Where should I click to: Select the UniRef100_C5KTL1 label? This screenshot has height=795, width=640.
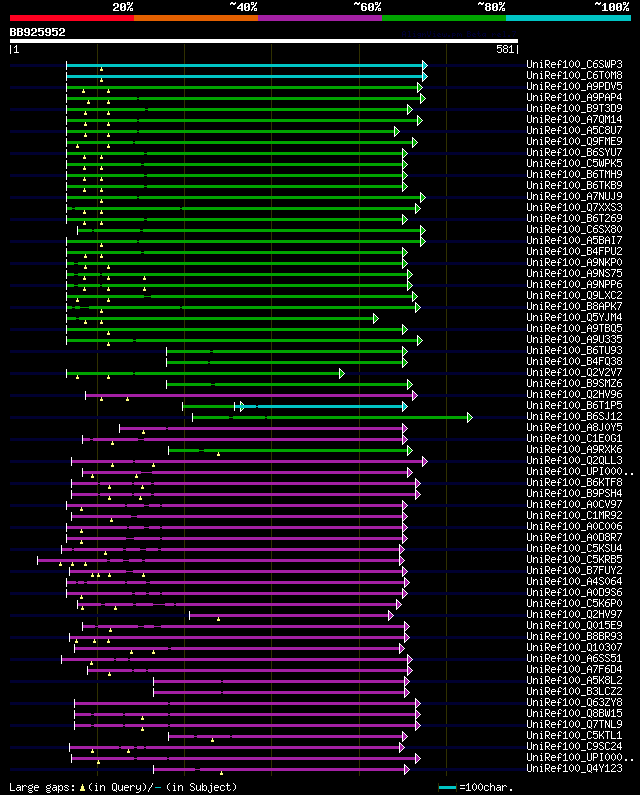574,735
